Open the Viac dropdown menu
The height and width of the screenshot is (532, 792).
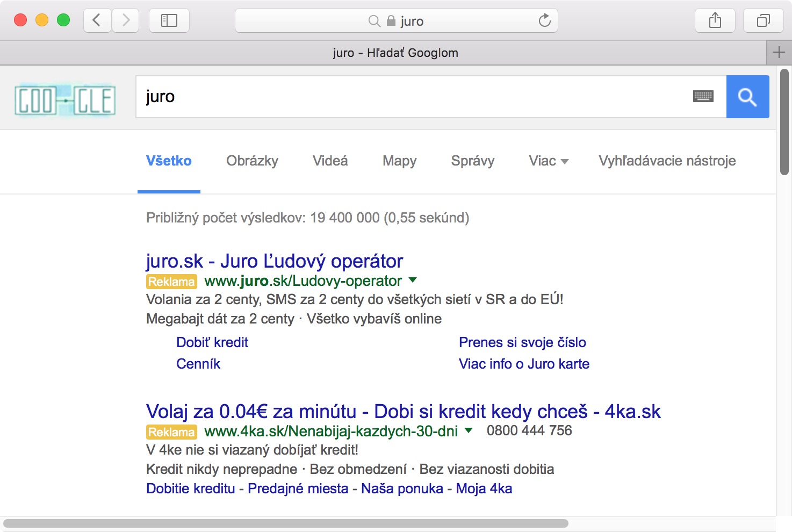click(549, 161)
